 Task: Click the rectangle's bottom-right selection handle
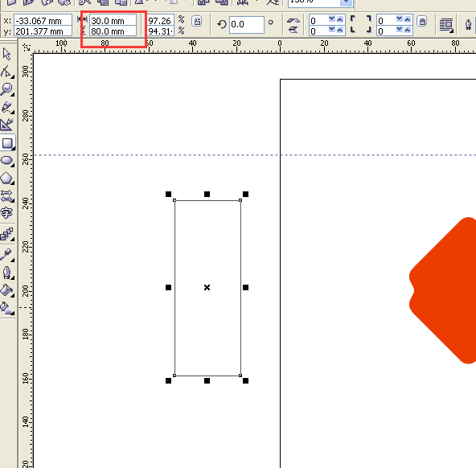(x=245, y=380)
